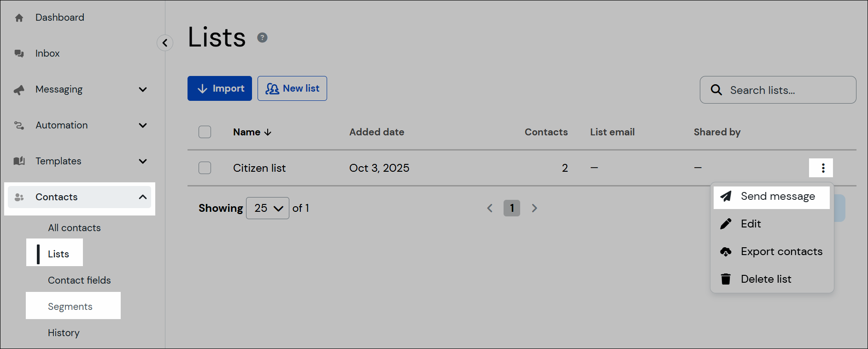The width and height of the screenshot is (868, 349).
Task: Click the Templates book icon
Action: pyautogui.click(x=19, y=161)
